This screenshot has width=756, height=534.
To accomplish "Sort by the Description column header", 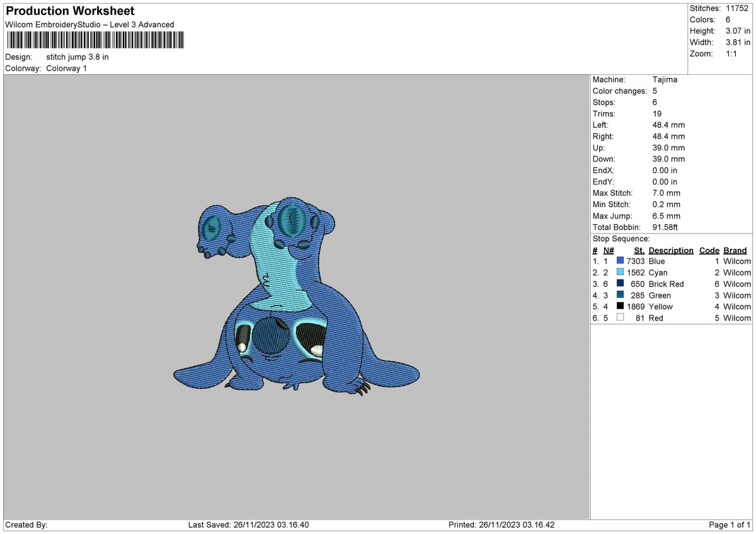I will click(670, 250).
